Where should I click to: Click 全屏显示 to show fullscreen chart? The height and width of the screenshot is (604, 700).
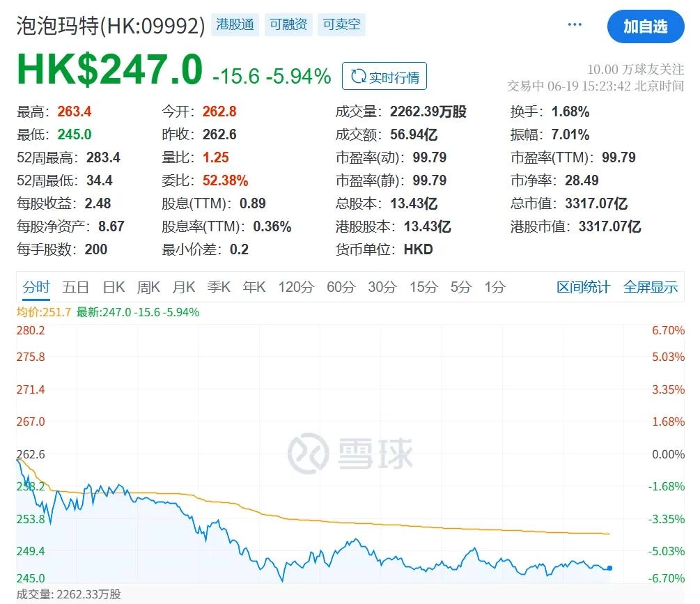point(651,286)
